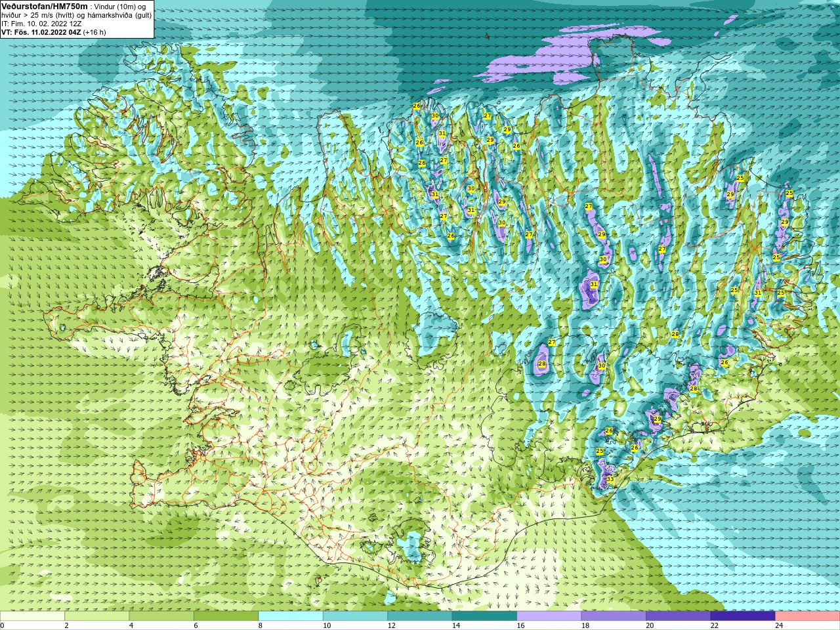Image resolution: width=840 pixels, height=630 pixels.
Task: Select the legend scale label "20"
Action: pos(650,625)
